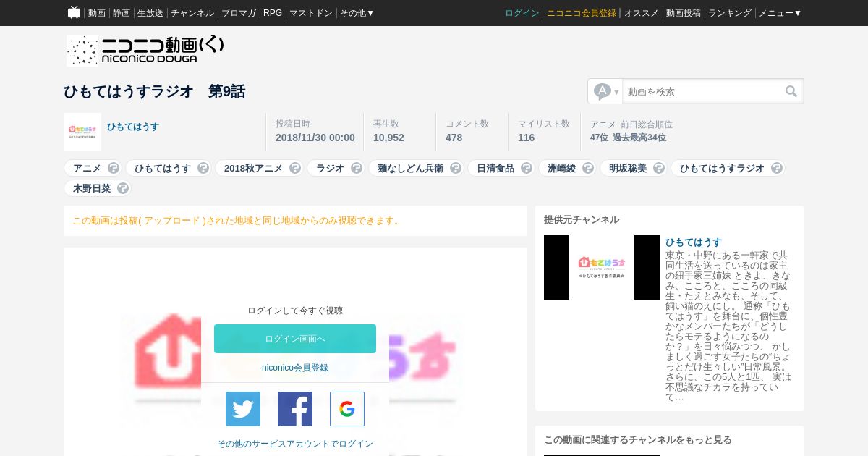Select the 2018秋アニメ tag
Image resolution: width=868 pixels, height=456 pixels.
[253, 168]
